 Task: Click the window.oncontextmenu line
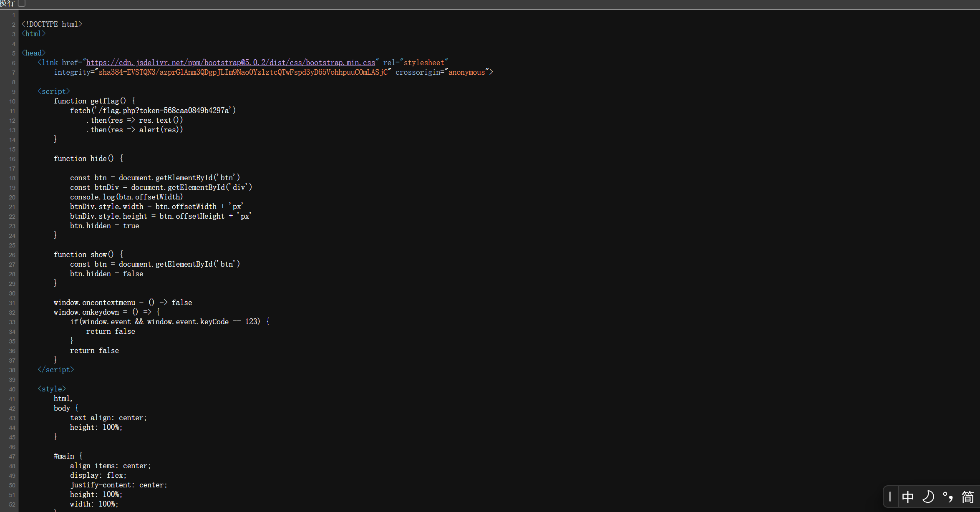(123, 303)
